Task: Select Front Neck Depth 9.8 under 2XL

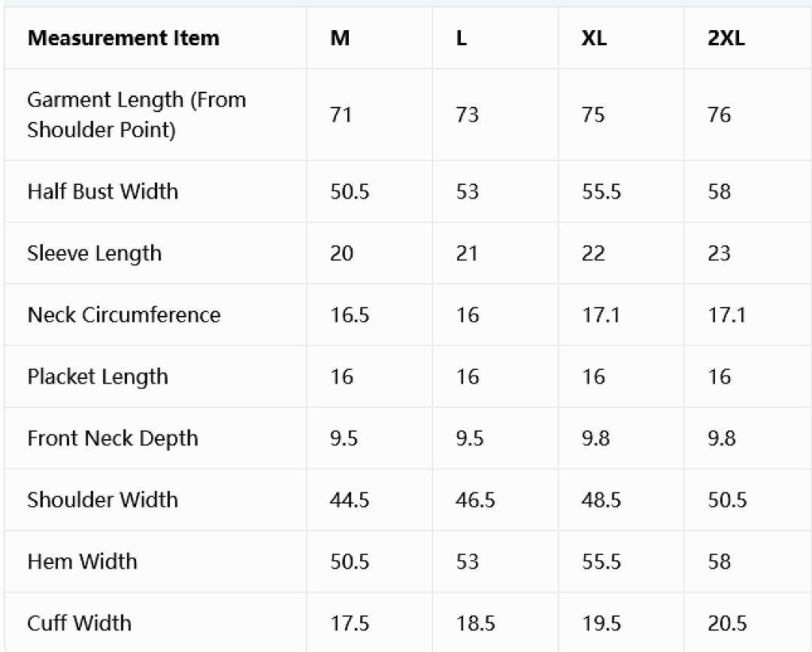Action: coord(721,438)
